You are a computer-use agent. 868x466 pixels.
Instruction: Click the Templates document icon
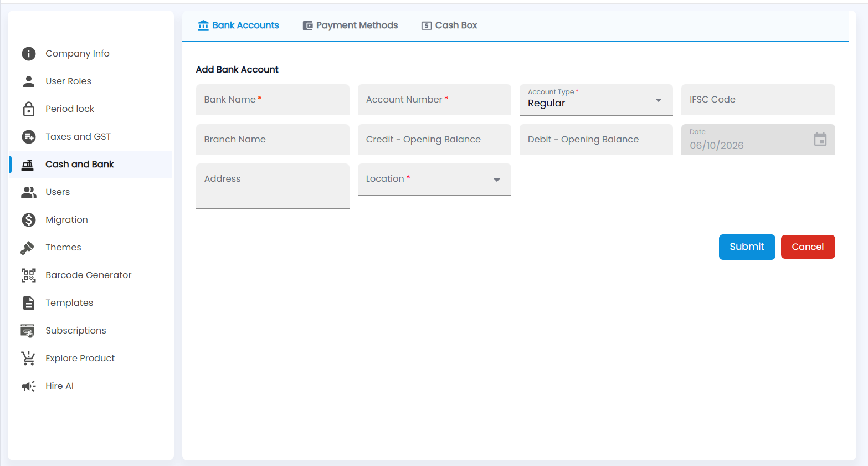[x=29, y=303]
